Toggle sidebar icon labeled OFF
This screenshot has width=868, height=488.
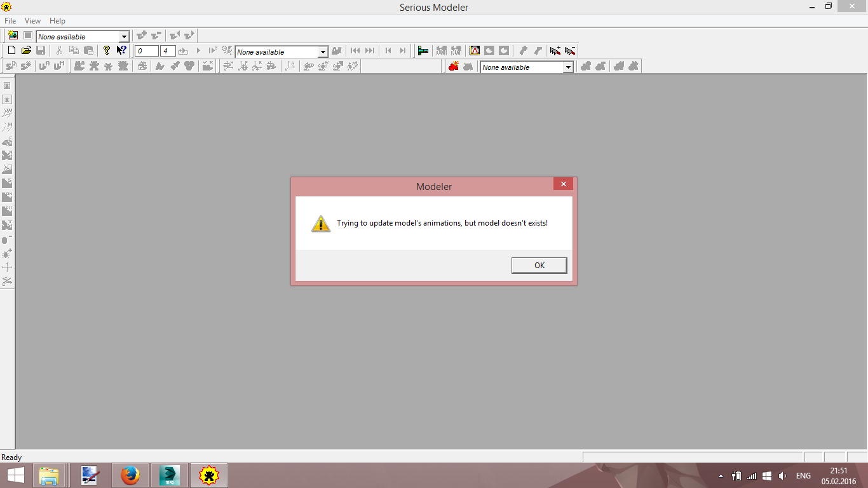7,211
